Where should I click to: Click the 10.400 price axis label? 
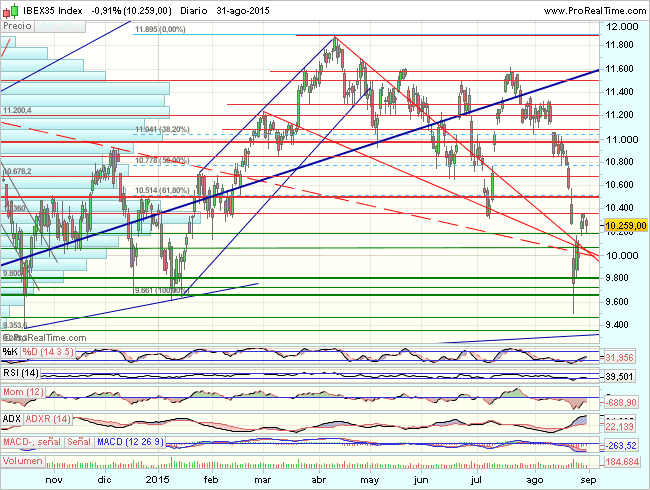(619, 208)
